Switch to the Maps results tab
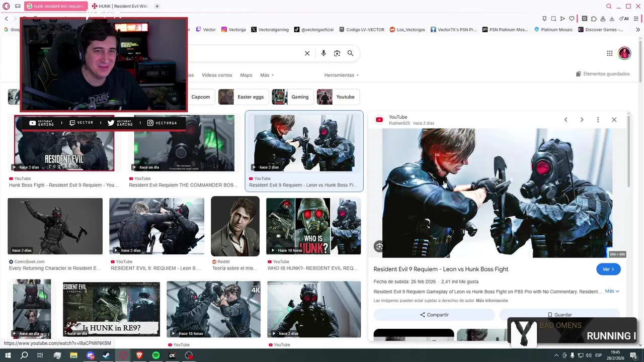 pos(246,75)
